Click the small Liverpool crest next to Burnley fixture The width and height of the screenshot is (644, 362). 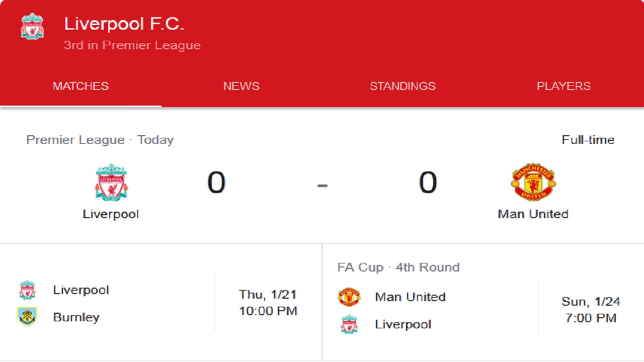click(x=27, y=290)
